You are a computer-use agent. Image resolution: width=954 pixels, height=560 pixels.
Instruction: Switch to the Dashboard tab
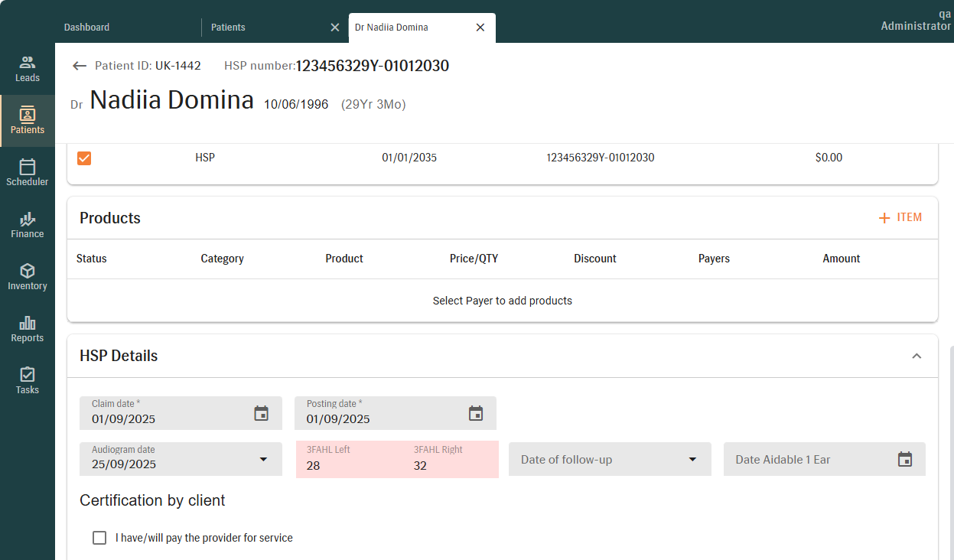pyautogui.click(x=87, y=28)
